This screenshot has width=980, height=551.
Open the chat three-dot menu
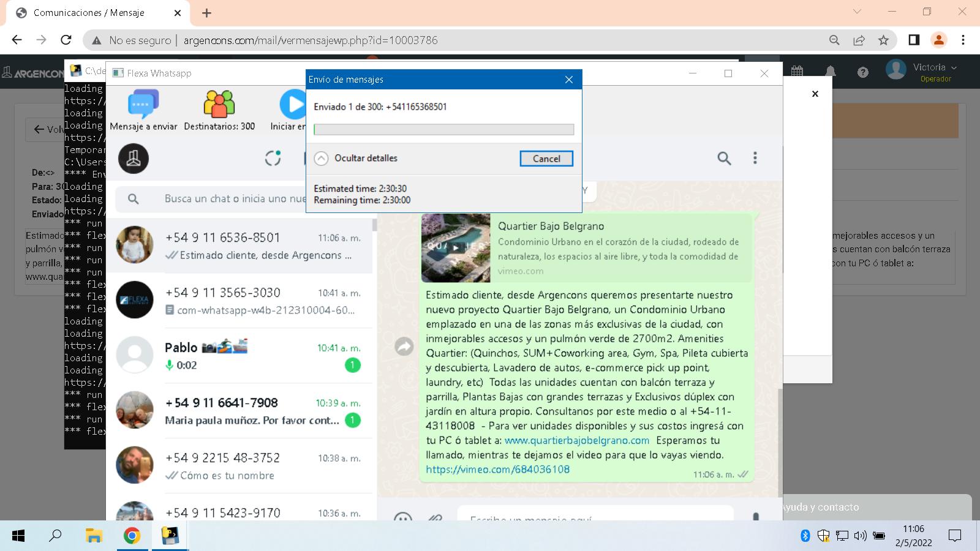[x=755, y=158]
